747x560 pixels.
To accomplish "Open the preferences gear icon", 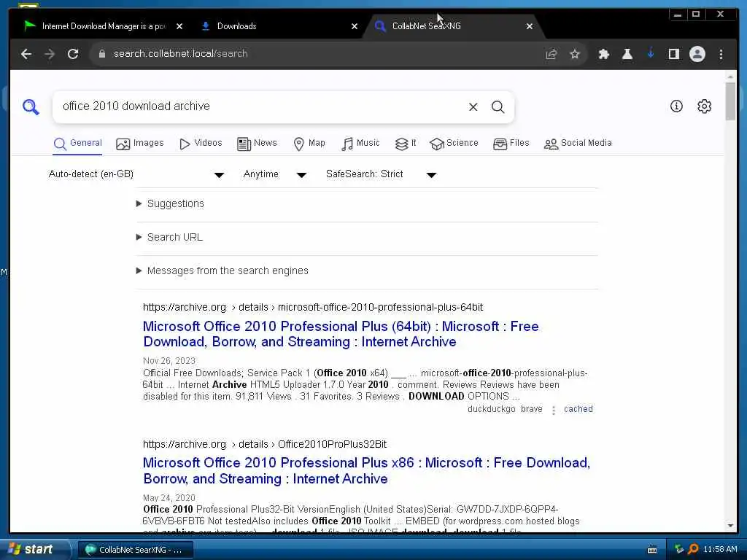I will pos(704,106).
